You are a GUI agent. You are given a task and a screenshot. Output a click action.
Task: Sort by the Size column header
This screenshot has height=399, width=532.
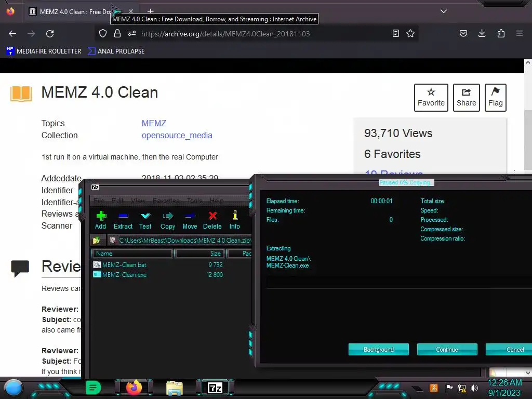(x=200, y=254)
